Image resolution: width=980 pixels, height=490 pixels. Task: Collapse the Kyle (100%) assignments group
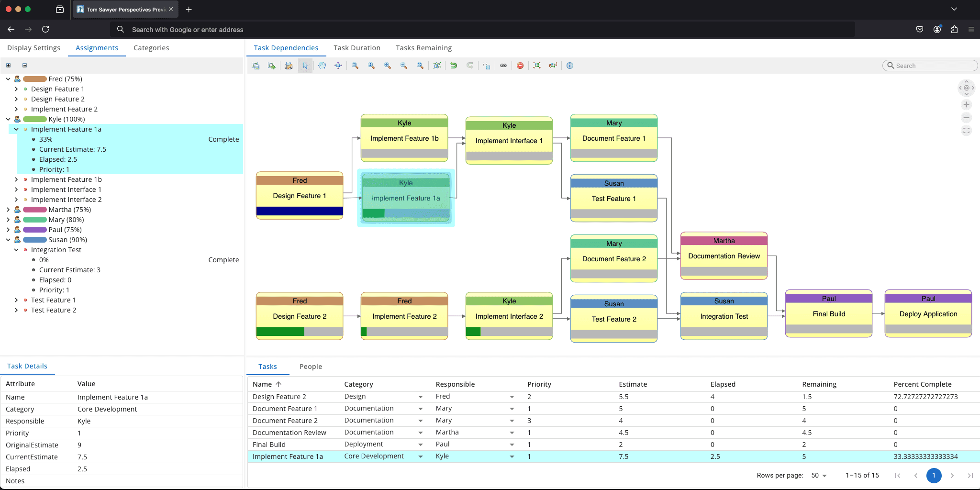(x=8, y=119)
